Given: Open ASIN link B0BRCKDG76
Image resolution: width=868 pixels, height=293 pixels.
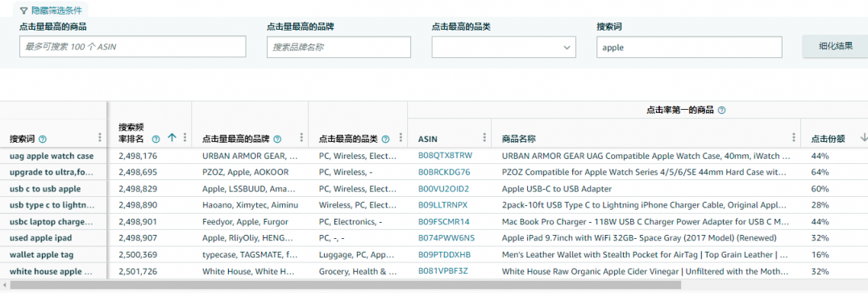Looking at the screenshot, I should tap(444, 172).
